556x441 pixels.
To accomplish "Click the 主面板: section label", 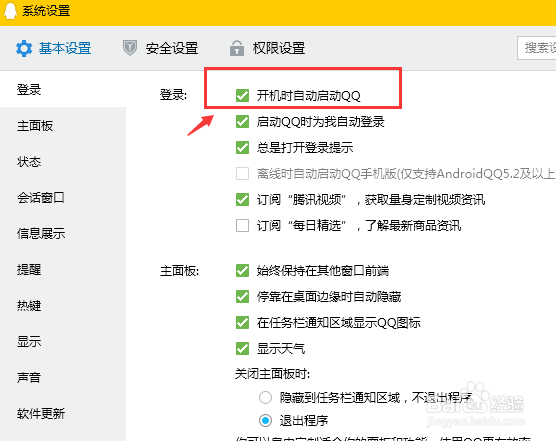I will point(179,271).
